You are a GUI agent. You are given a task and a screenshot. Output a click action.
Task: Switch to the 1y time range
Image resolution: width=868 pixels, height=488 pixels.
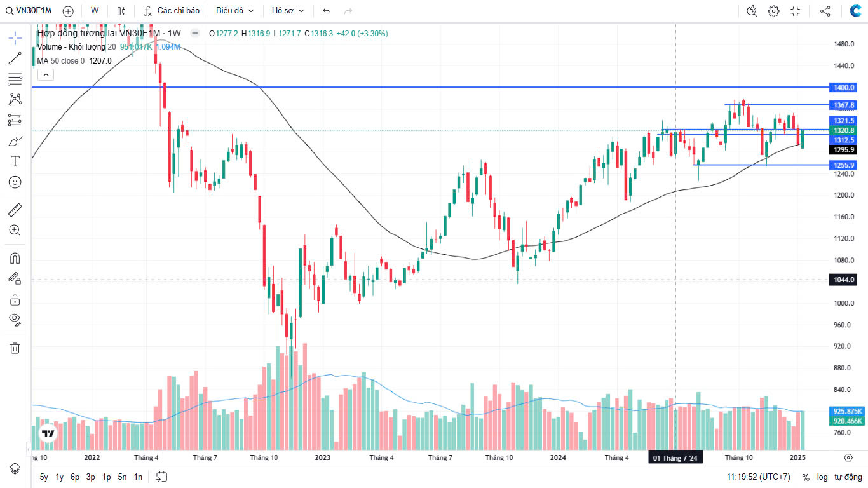point(59,477)
